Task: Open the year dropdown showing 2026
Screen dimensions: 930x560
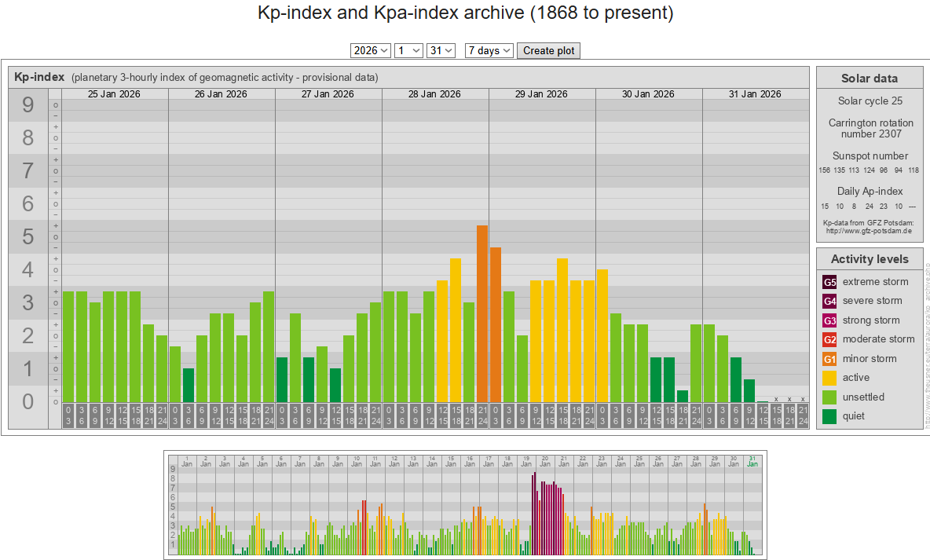Action: (x=371, y=50)
